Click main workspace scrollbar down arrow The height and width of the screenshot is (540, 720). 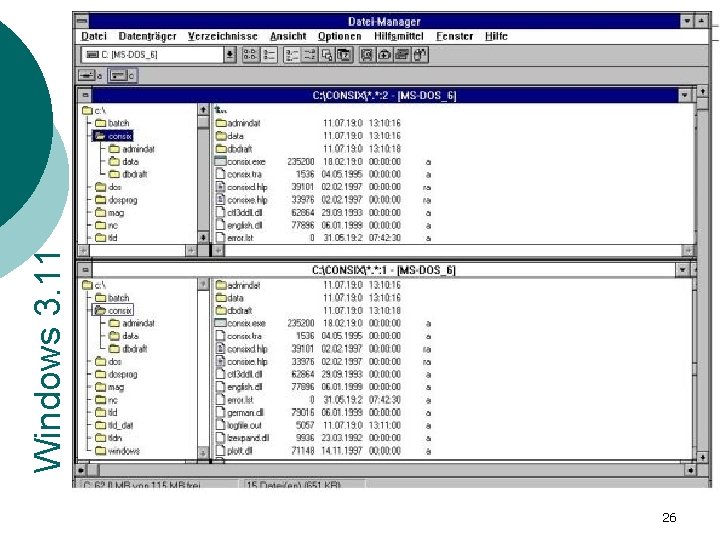(702, 457)
